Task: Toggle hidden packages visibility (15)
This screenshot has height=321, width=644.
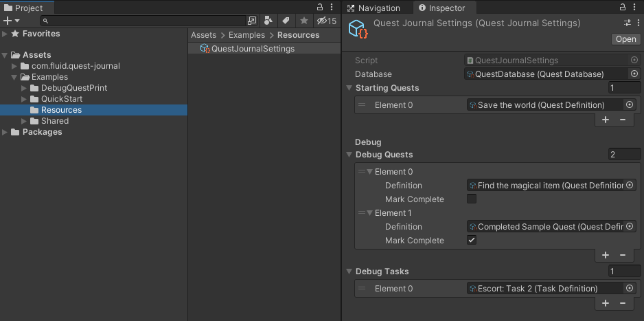Action: 327,21
